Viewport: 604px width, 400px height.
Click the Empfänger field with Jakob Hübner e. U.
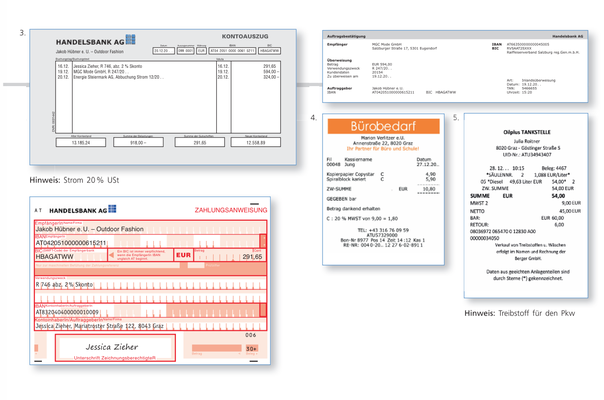pos(151,227)
